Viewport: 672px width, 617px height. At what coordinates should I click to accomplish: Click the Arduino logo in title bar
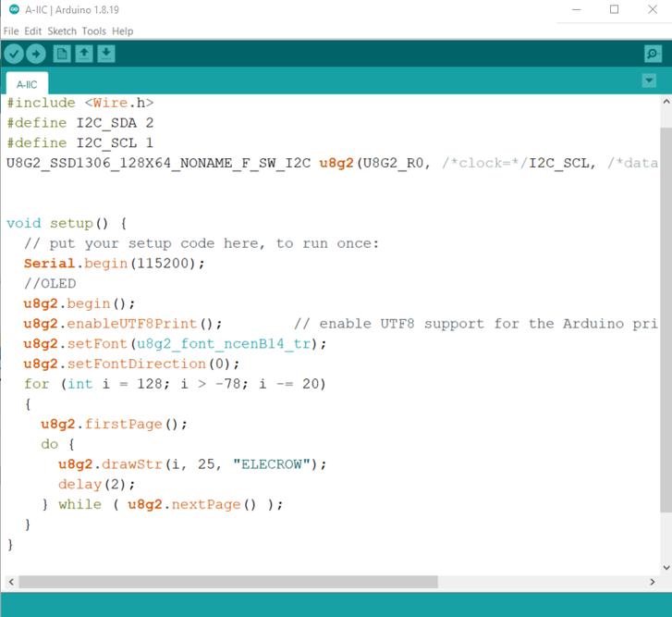pyautogui.click(x=14, y=9)
